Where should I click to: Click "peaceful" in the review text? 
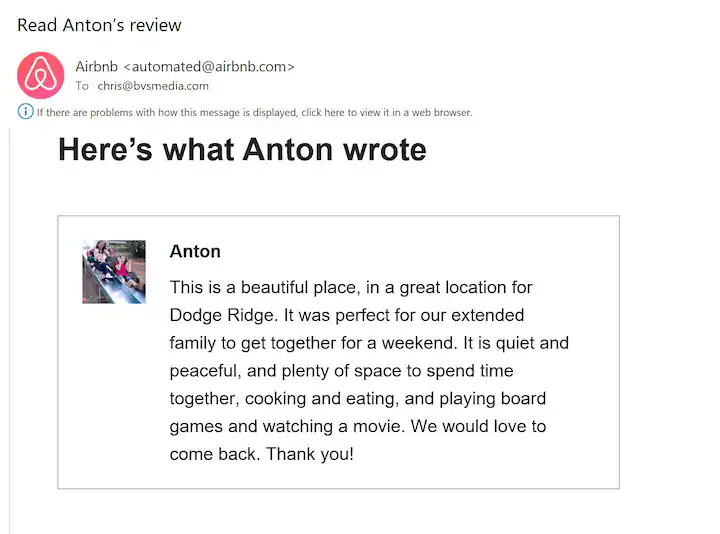[x=201, y=371]
